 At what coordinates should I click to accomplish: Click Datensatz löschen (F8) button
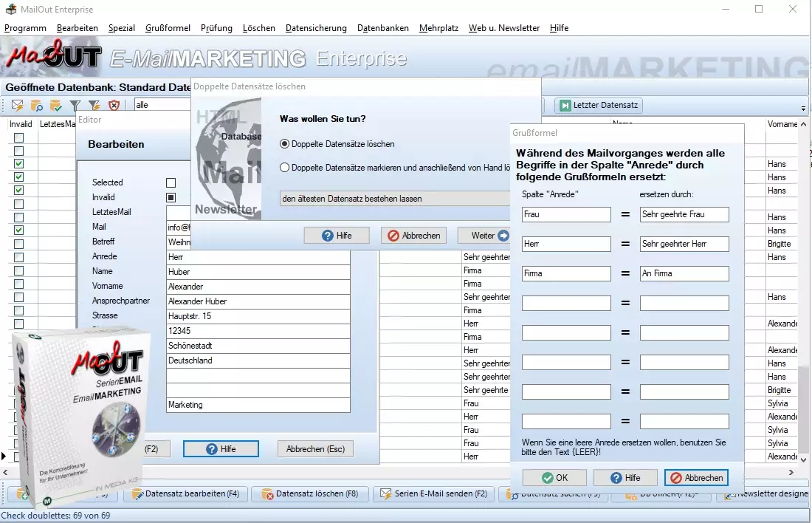coord(311,494)
